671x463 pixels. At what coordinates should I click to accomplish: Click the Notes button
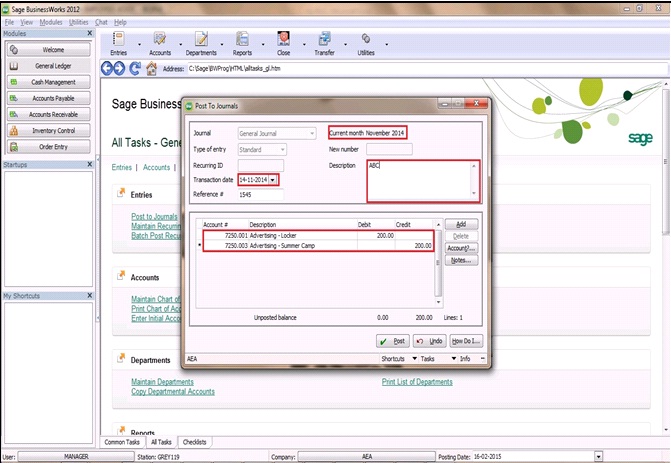click(461, 260)
